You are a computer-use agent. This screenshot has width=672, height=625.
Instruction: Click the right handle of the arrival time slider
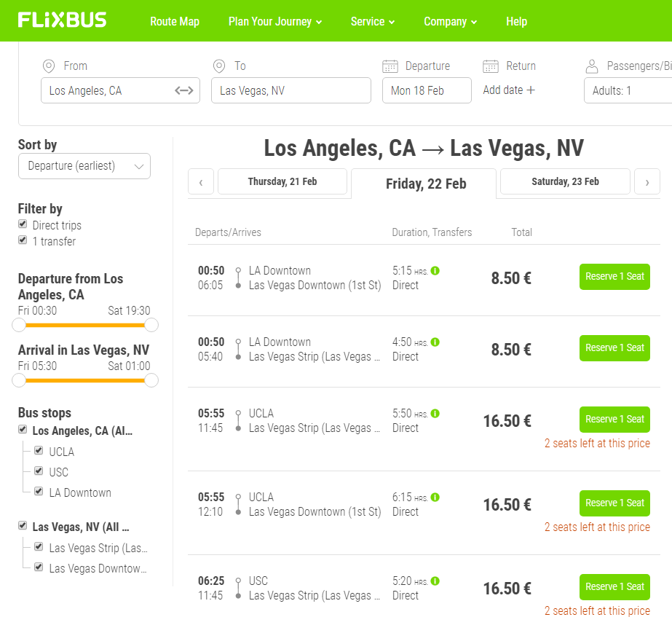point(151,380)
